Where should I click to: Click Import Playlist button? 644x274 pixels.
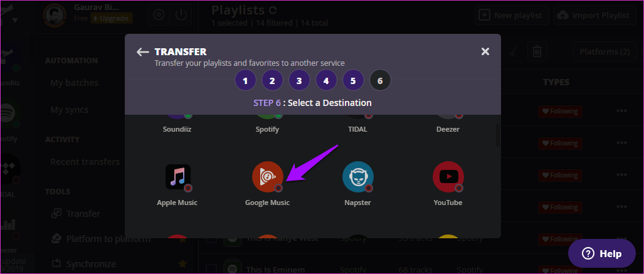594,16
